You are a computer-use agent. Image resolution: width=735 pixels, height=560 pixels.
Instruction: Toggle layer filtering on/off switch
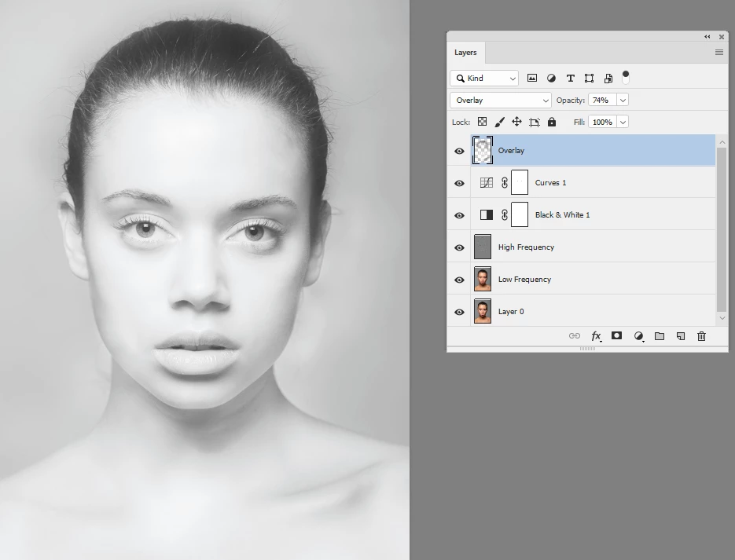(625, 78)
